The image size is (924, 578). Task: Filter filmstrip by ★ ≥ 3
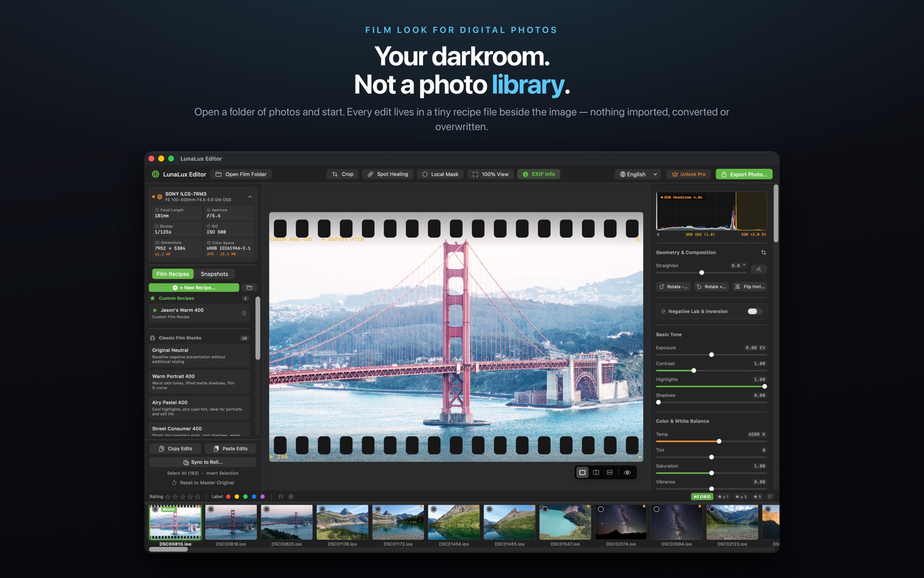point(741,497)
